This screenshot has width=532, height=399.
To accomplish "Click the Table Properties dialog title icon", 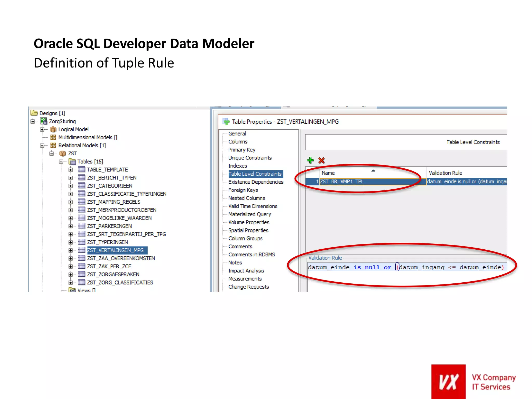I will pyautogui.click(x=226, y=121).
